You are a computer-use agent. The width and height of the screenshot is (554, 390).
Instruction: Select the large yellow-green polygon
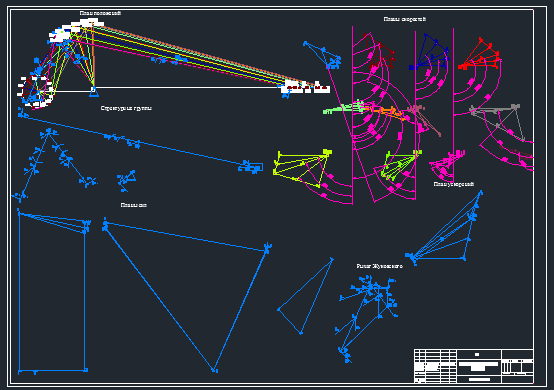(x=302, y=168)
